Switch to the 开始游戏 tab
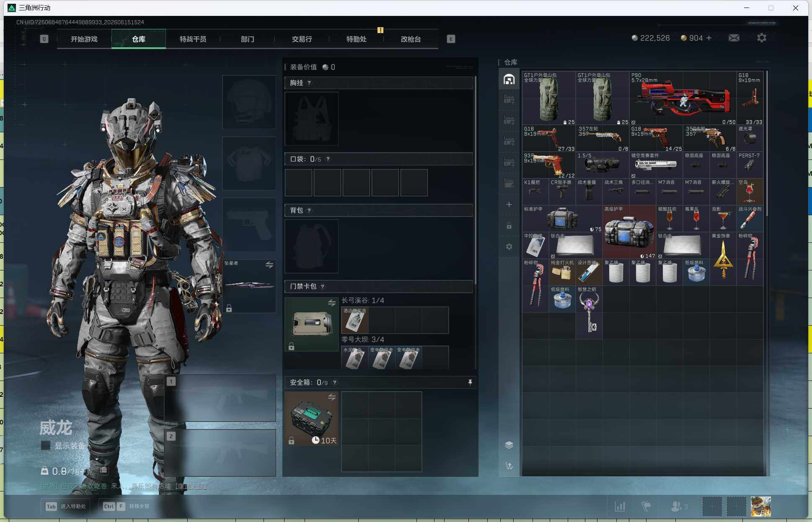The image size is (812, 522). [x=84, y=39]
